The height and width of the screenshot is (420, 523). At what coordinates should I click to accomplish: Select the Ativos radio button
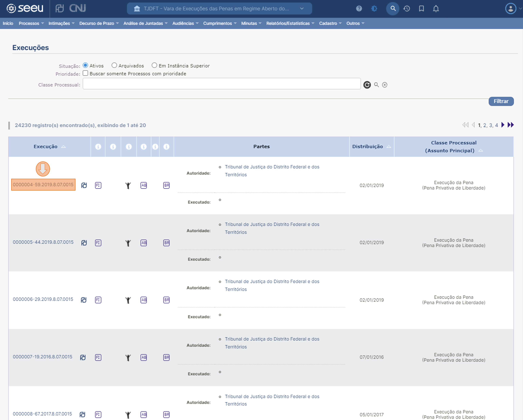pos(85,65)
